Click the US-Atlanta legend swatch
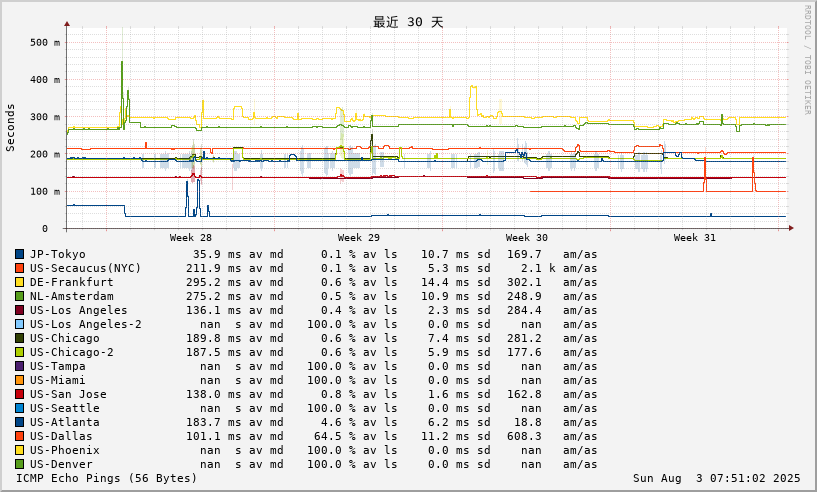This screenshot has height=492, width=817. [19, 422]
